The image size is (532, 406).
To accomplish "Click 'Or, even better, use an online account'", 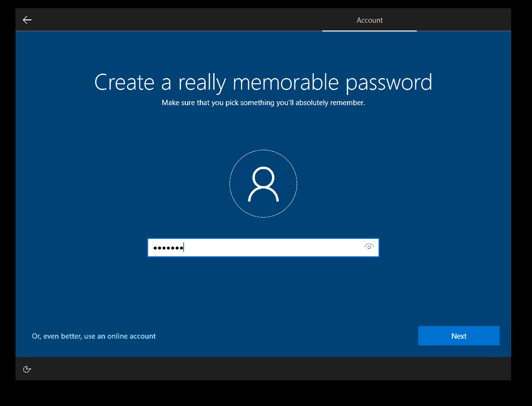I will pos(93,336).
